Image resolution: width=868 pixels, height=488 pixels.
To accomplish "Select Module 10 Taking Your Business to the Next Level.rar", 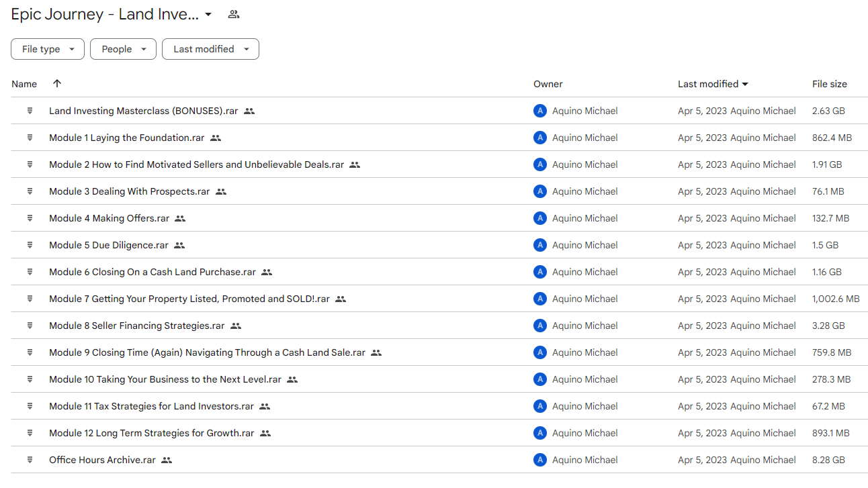I will click(x=165, y=379).
